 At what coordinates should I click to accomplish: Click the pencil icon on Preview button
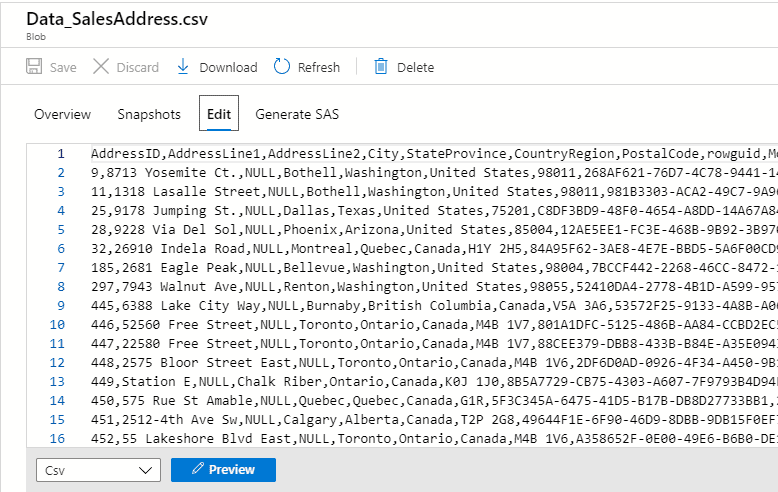point(198,470)
